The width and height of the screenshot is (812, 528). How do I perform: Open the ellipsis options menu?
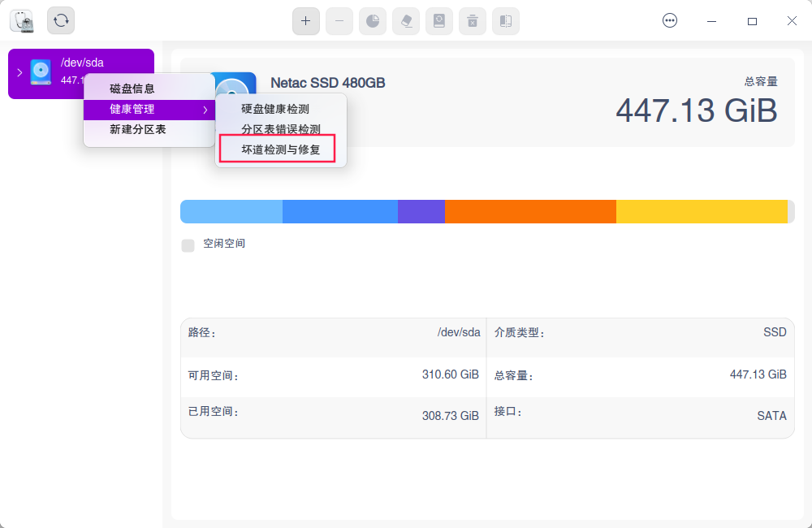pyautogui.click(x=670, y=20)
